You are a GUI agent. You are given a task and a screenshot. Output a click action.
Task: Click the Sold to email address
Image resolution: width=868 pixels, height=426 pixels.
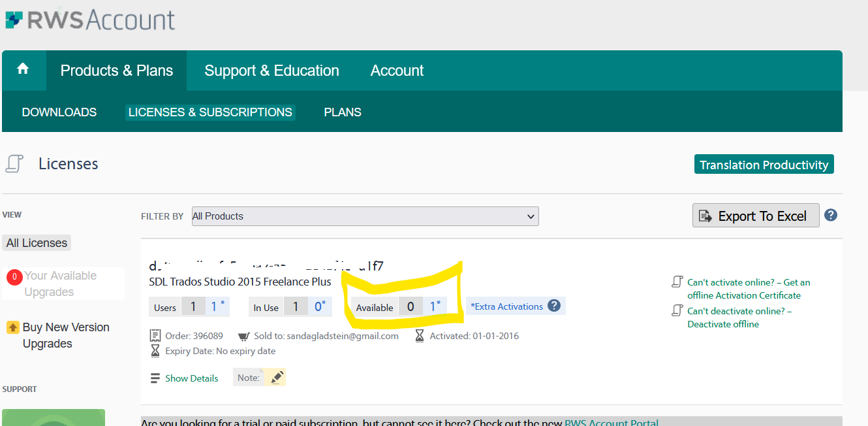pos(343,336)
